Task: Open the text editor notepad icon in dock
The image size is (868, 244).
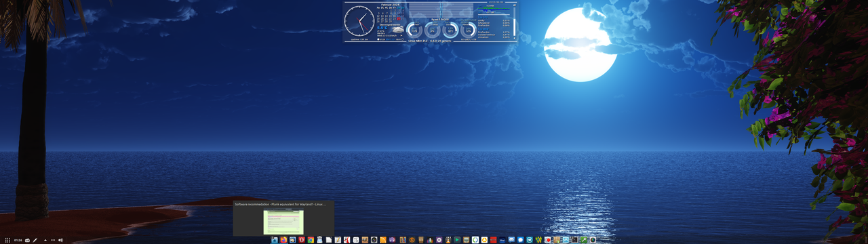Action: pyautogui.click(x=338, y=240)
